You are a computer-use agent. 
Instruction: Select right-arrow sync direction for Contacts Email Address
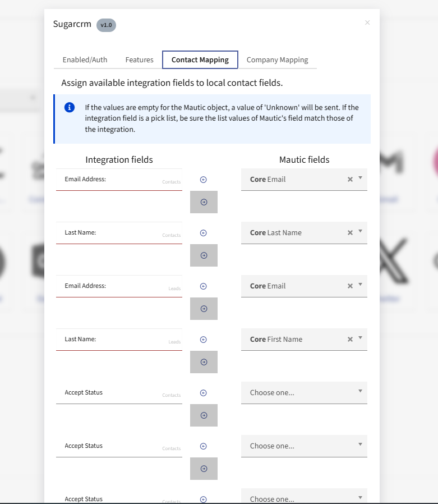[204, 202]
